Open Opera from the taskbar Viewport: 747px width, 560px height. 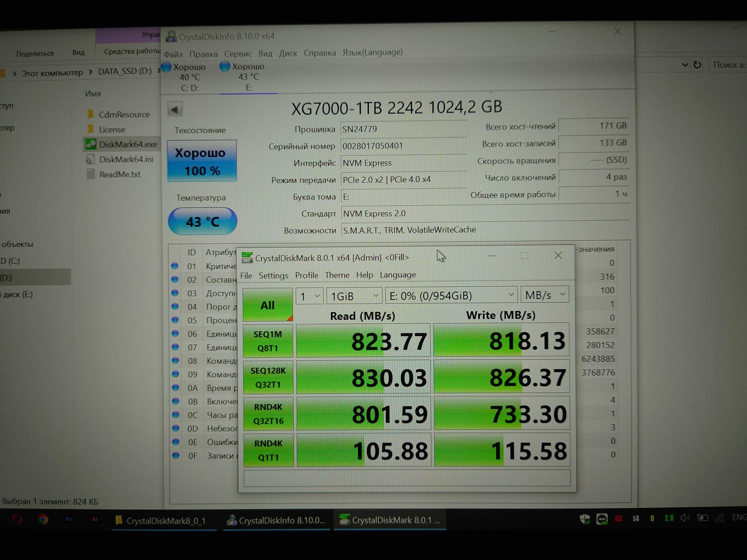click(17, 519)
